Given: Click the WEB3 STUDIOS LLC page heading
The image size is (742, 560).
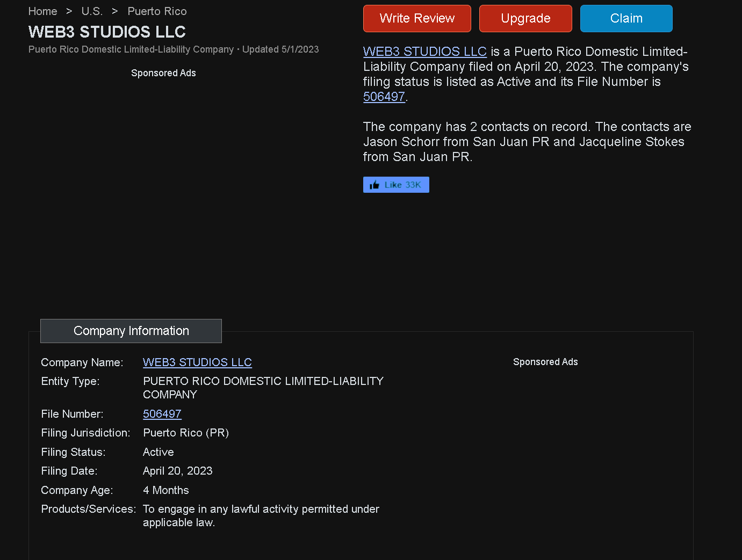Looking at the screenshot, I should click(107, 32).
